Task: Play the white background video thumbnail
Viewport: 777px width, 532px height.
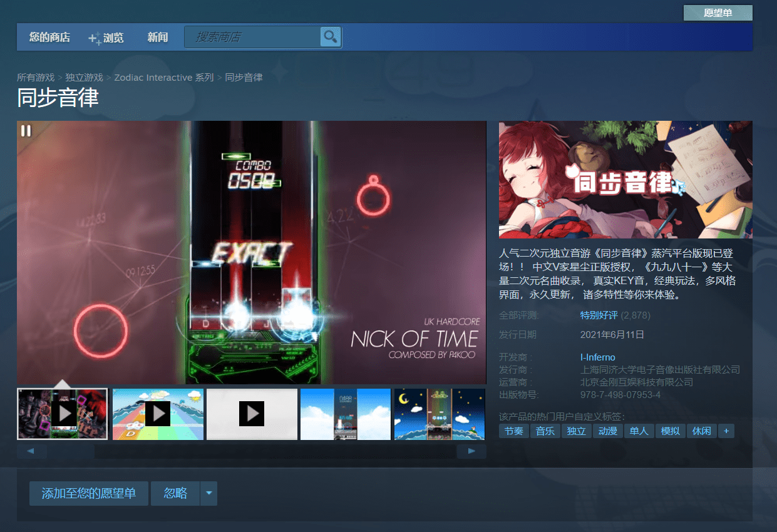Action: [252, 414]
